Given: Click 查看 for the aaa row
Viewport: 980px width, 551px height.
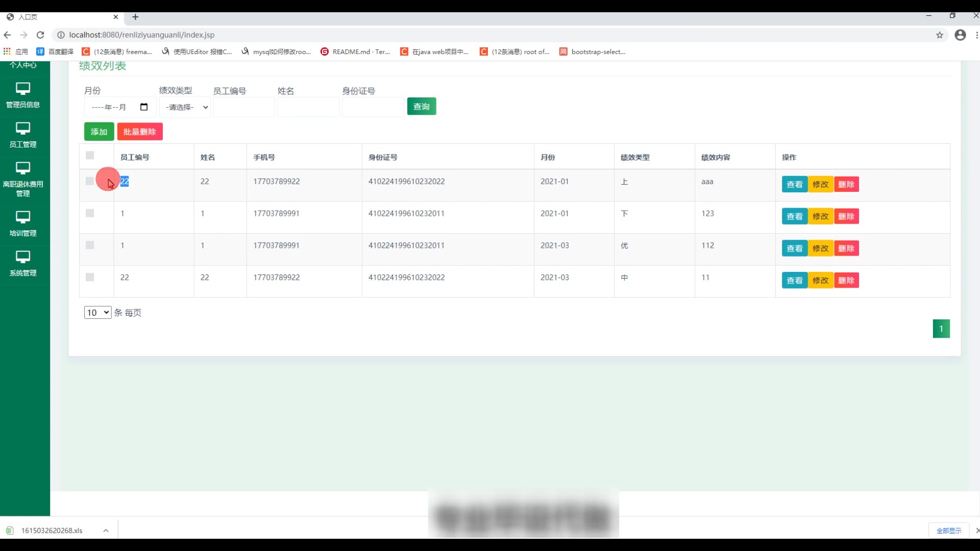Looking at the screenshot, I should coord(795,184).
